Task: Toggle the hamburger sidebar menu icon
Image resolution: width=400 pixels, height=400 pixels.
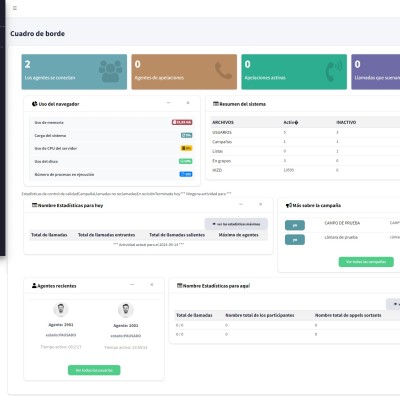Action: pyautogui.click(x=15, y=8)
